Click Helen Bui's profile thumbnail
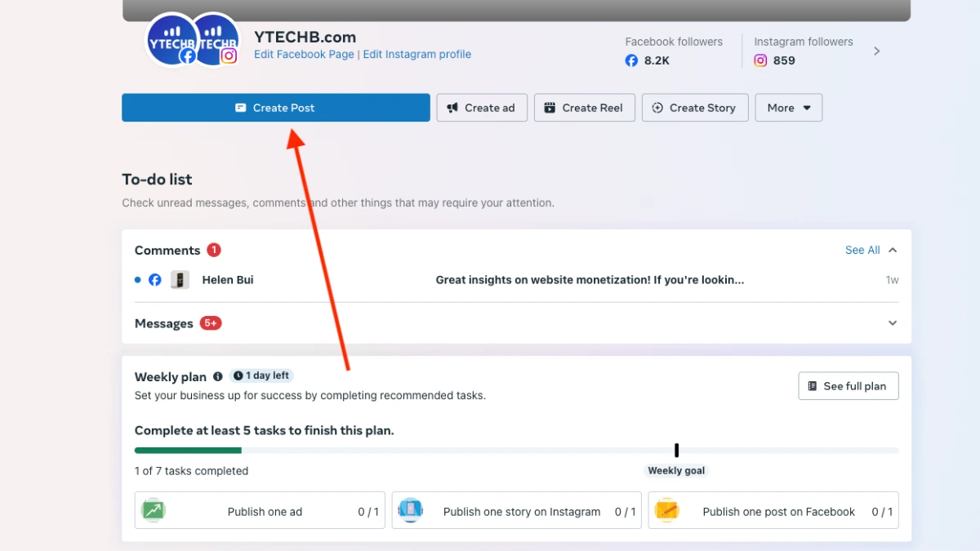This screenshot has height=551, width=980. coord(180,280)
